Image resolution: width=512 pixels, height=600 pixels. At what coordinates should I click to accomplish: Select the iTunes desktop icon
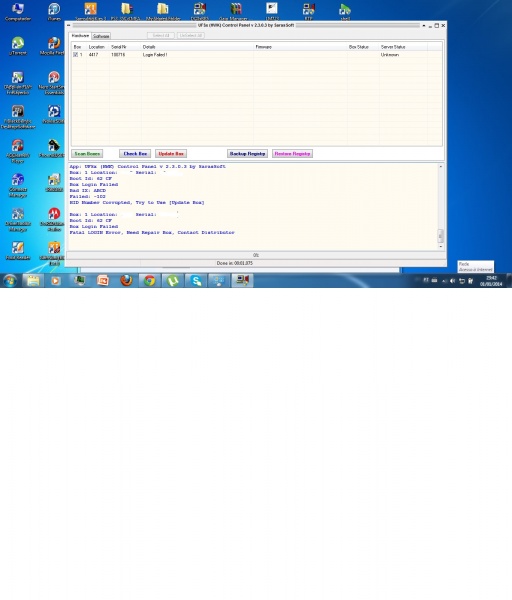click(x=54, y=11)
